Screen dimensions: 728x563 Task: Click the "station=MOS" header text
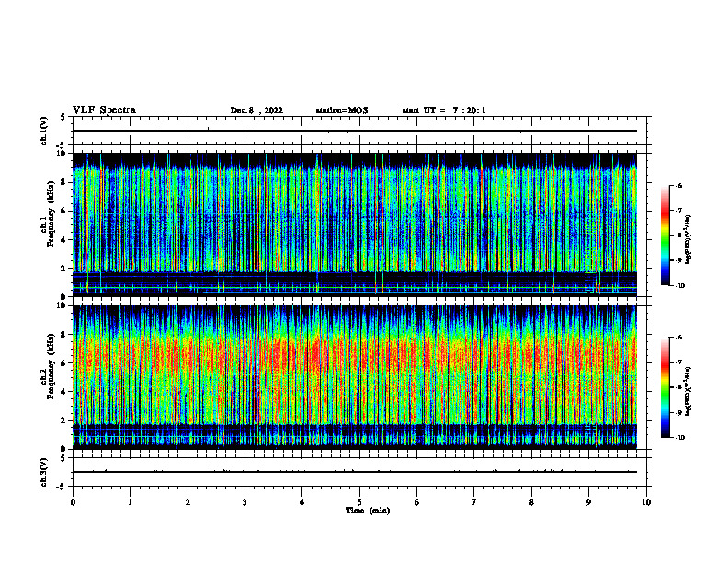342,110
